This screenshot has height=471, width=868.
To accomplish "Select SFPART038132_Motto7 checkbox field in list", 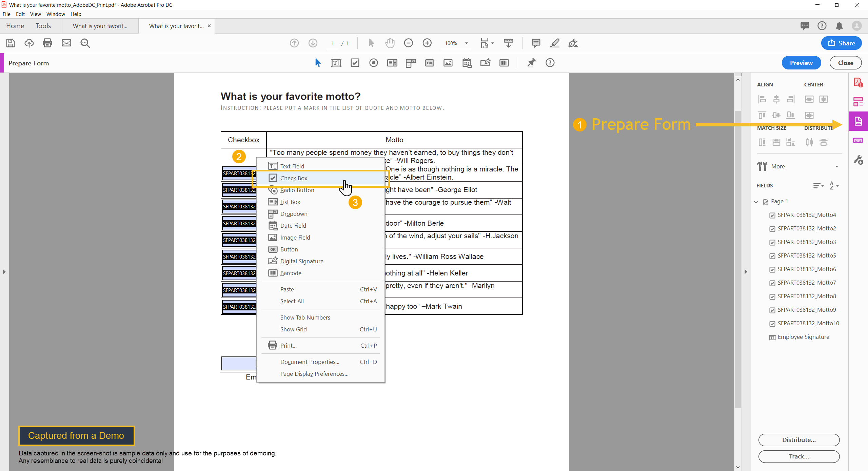I will (803, 283).
